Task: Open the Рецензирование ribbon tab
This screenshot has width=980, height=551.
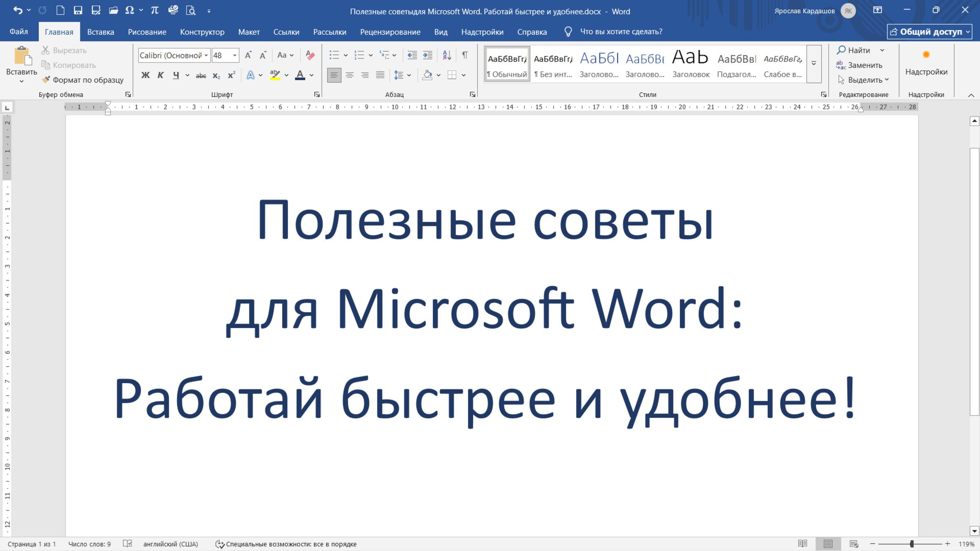Action: tap(390, 32)
